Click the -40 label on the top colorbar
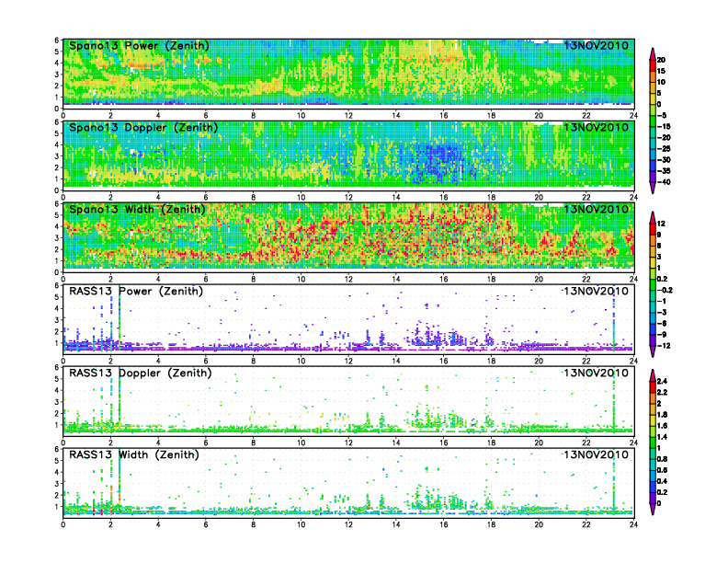The width and height of the screenshot is (728, 563). click(664, 182)
